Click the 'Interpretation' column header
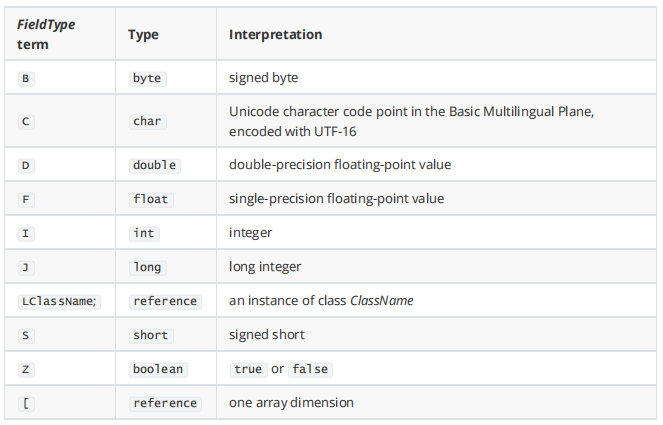663x425 pixels. pyautogui.click(x=275, y=34)
